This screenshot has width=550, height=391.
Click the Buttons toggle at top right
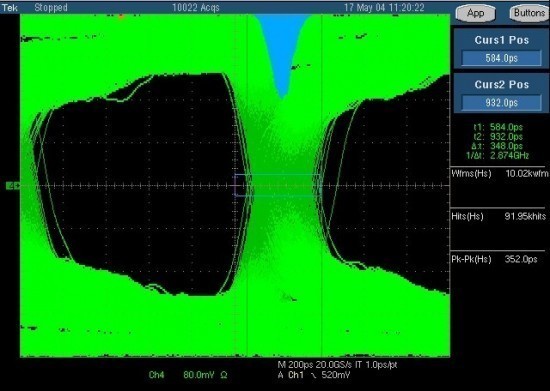pyautogui.click(x=529, y=13)
